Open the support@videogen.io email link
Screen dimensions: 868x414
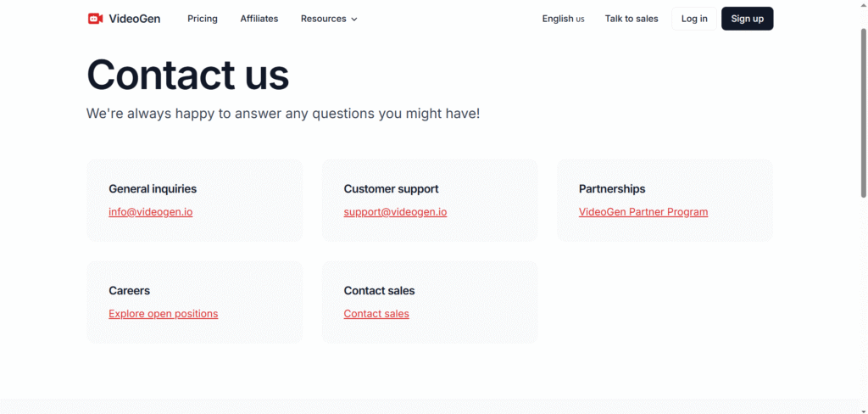pyautogui.click(x=395, y=212)
